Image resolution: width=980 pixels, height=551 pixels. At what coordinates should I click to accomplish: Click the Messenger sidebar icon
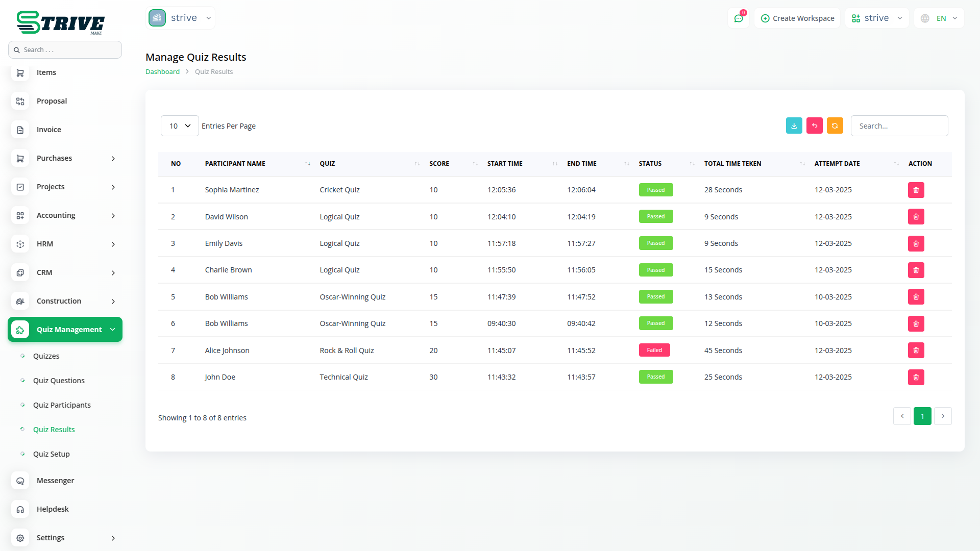click(x=20, y=481)
